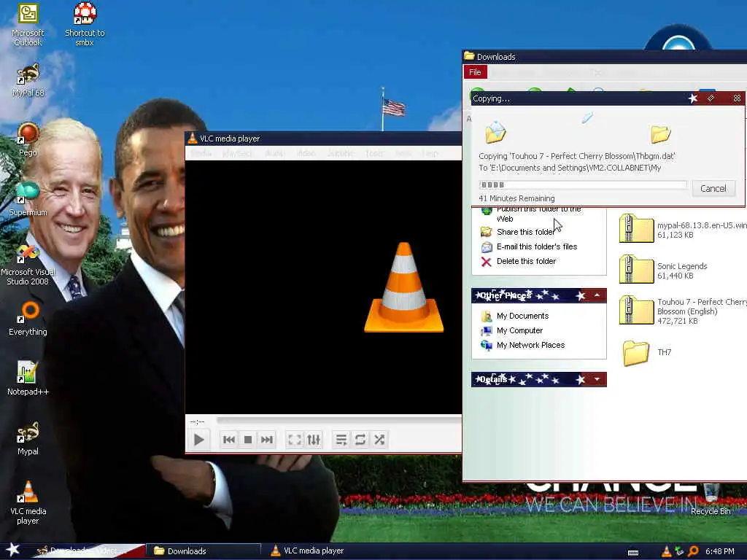Select the mypal-68.13.8 zip file
This screenshot has height=560, width=747.
click(683, 229)
